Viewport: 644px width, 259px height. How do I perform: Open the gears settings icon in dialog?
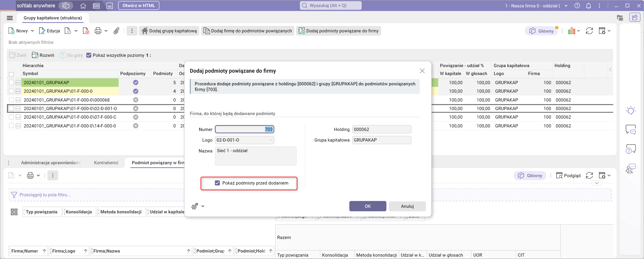195,206
